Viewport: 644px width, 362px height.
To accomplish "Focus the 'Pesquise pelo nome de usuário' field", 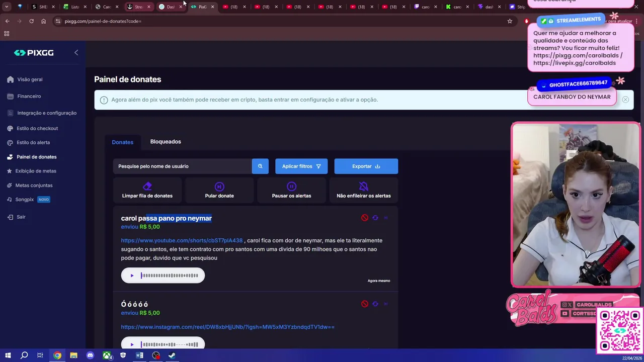I will pyautogui.click(x=182, y=166).
